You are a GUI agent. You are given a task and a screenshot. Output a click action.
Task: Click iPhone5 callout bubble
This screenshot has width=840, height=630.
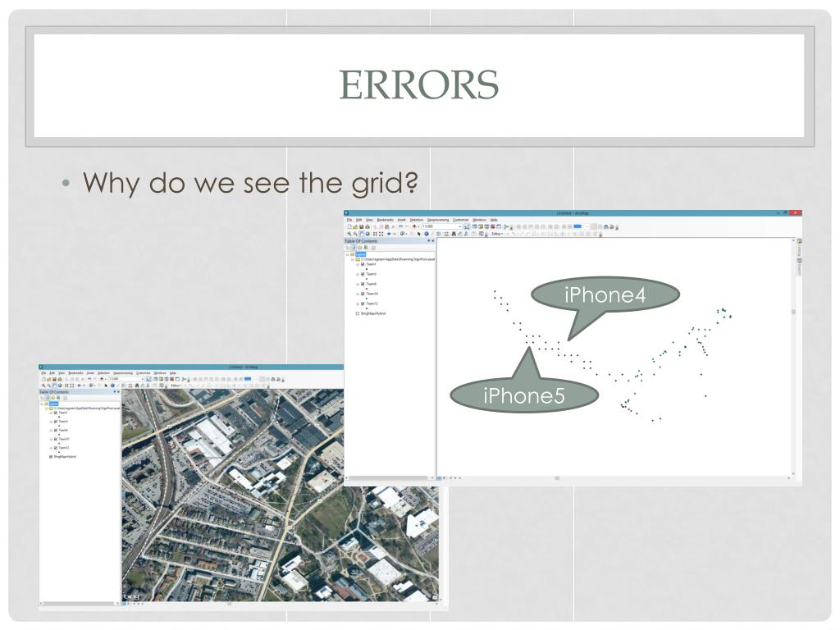coord(524,396)
